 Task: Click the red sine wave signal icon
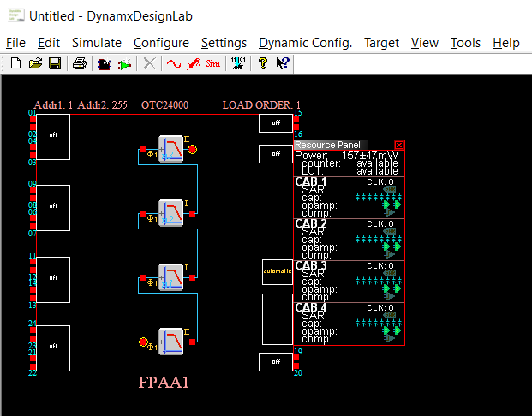174,63
